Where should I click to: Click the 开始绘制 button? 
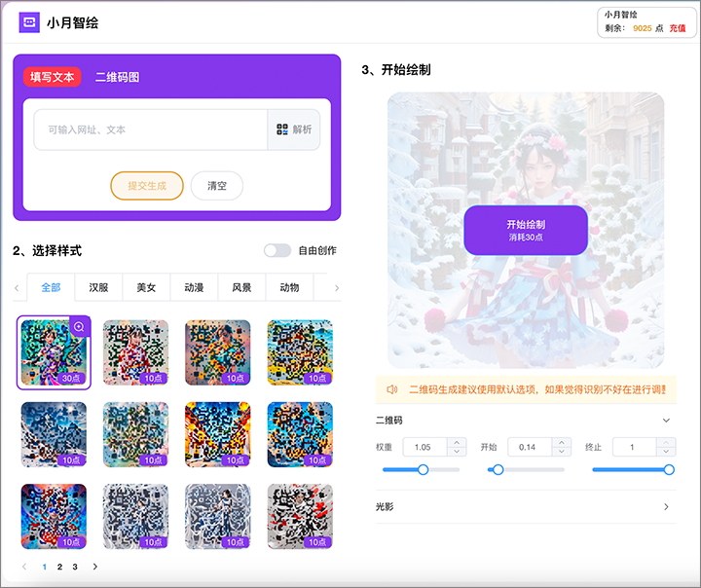coord(526,231)
